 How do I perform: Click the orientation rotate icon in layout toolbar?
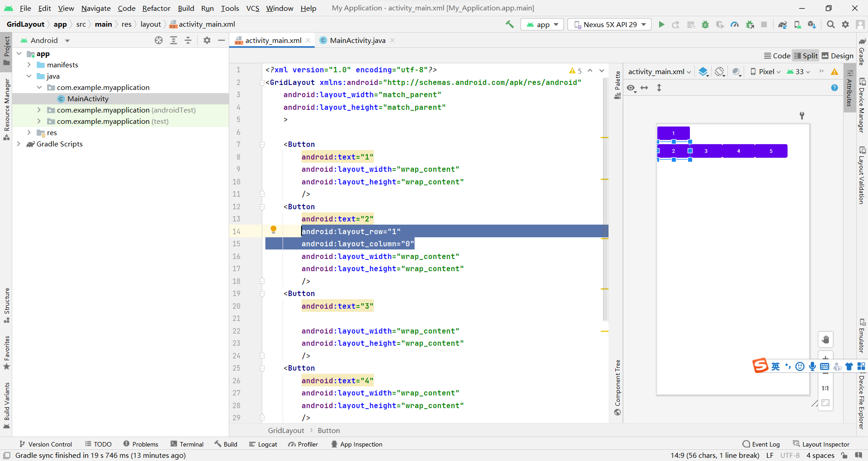[x=719, y=71]
